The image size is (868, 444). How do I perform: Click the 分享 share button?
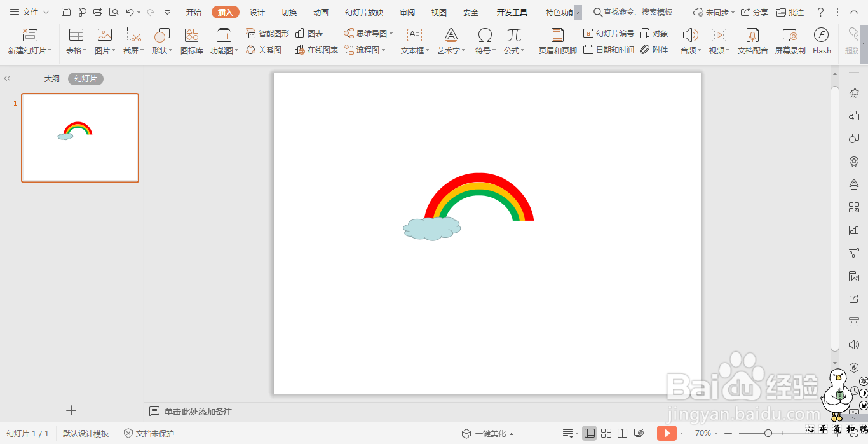tap(754, 12)
